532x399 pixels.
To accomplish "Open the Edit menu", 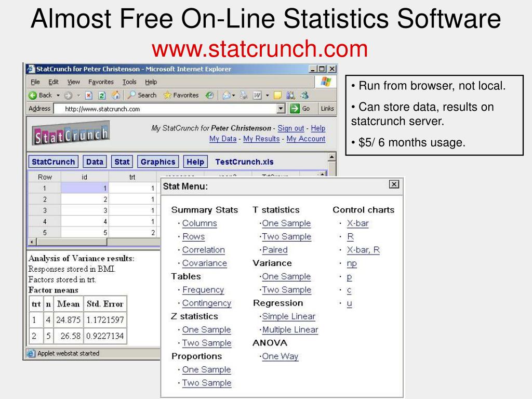I will click(54, 82).
